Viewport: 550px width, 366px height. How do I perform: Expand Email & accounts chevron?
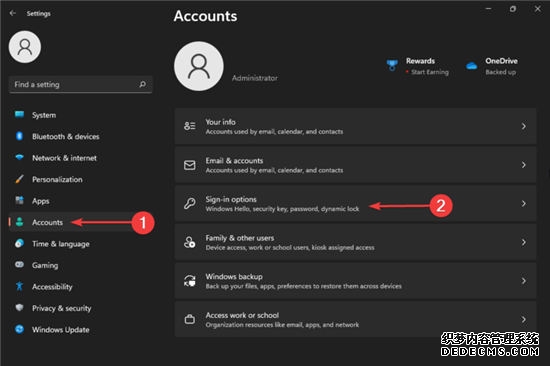[524, 165]
